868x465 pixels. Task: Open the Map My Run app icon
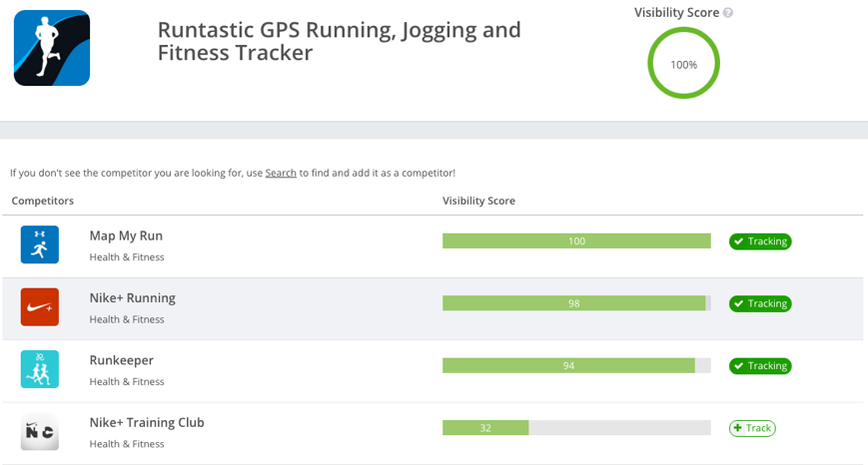(x=40, y=244)
